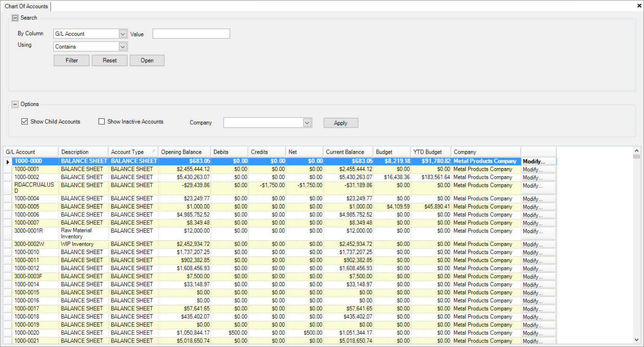The height and width of the screenshot is (347, 644).
Task: Sort by Description column header
Action: point(83,152)
